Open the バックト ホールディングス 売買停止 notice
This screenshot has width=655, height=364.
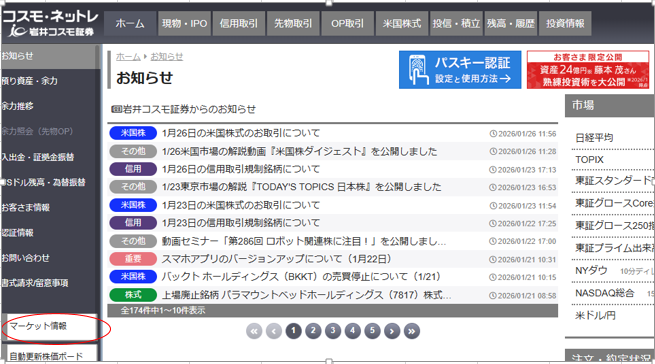(301, 277)
